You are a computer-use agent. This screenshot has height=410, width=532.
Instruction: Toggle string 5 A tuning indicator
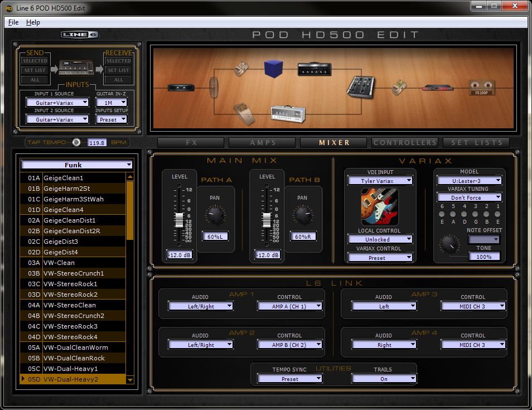(453, 214)
